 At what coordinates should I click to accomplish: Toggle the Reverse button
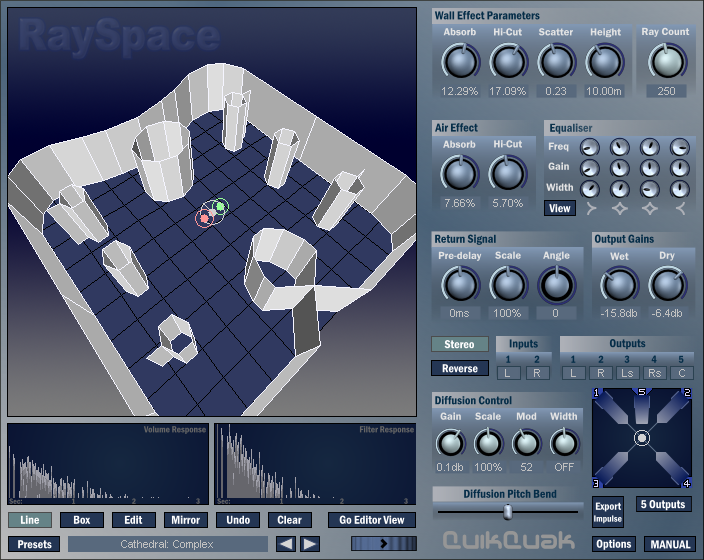[x=460, y=368]
